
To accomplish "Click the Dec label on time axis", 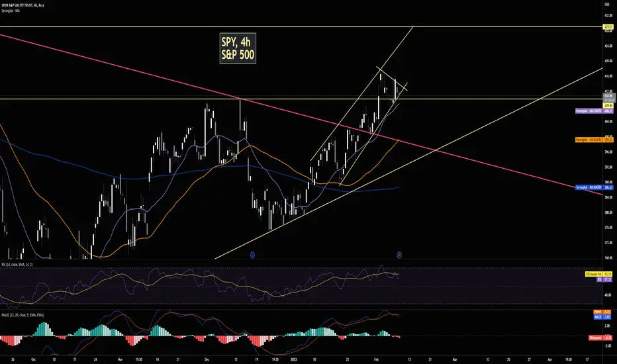I will [x=207, y=359].
